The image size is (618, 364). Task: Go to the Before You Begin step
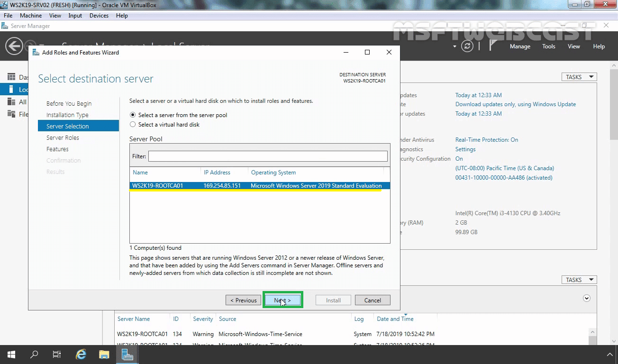(69, 103)
